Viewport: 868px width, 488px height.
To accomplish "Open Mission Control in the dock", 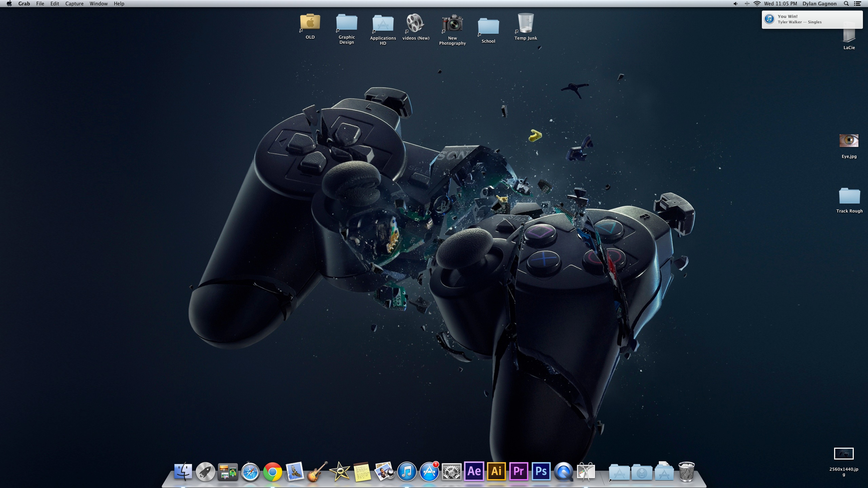I will pyautogui.click(x=228, y=471).
